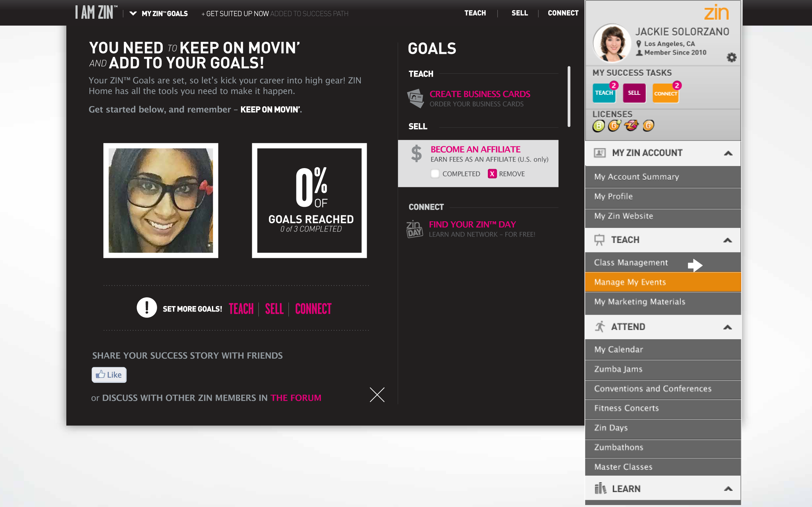
Task: Click the orange CONNECT success task badge
Action: (x=665, y=93)
